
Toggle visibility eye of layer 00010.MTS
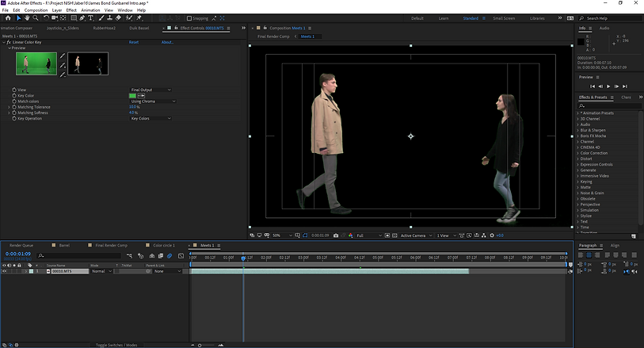click(x=5, y=271)
